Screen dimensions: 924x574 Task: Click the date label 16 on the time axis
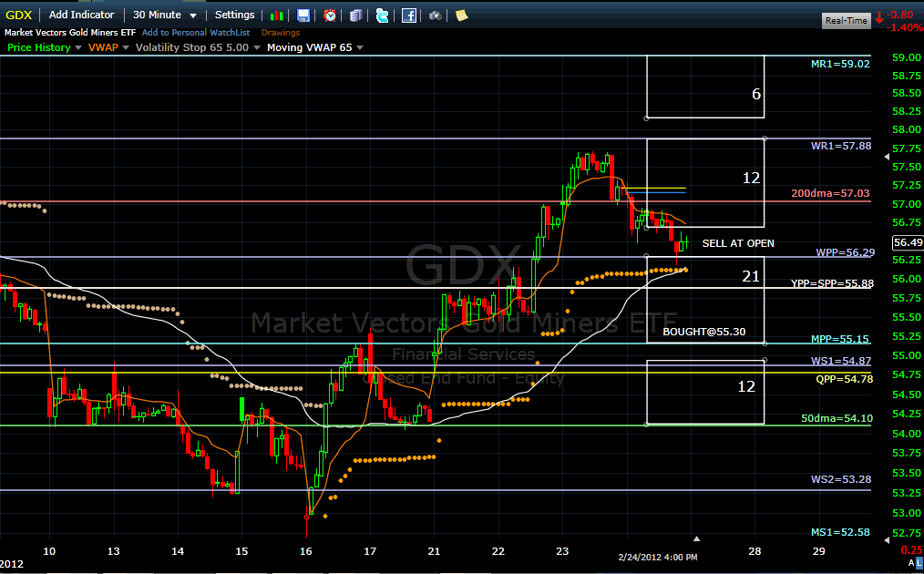306,551
